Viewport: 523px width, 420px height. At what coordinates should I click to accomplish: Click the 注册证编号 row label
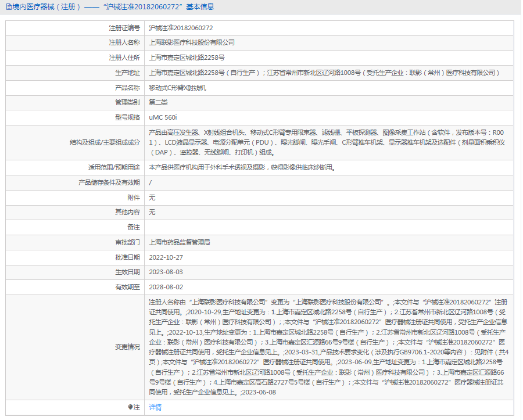[124, 28]
